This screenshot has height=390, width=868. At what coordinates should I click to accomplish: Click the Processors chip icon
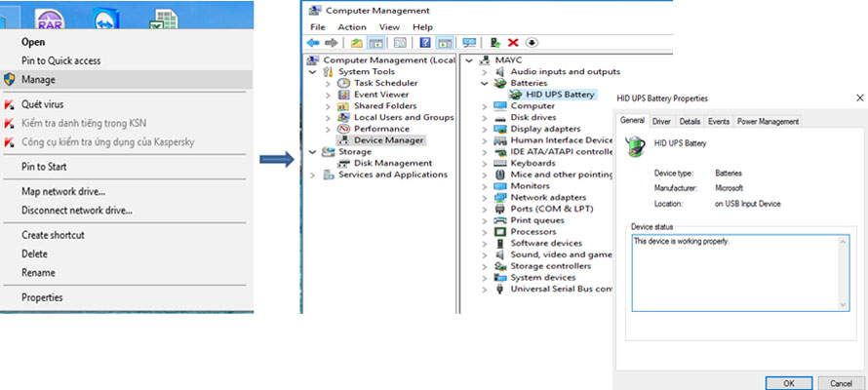(x=500, y=232)
